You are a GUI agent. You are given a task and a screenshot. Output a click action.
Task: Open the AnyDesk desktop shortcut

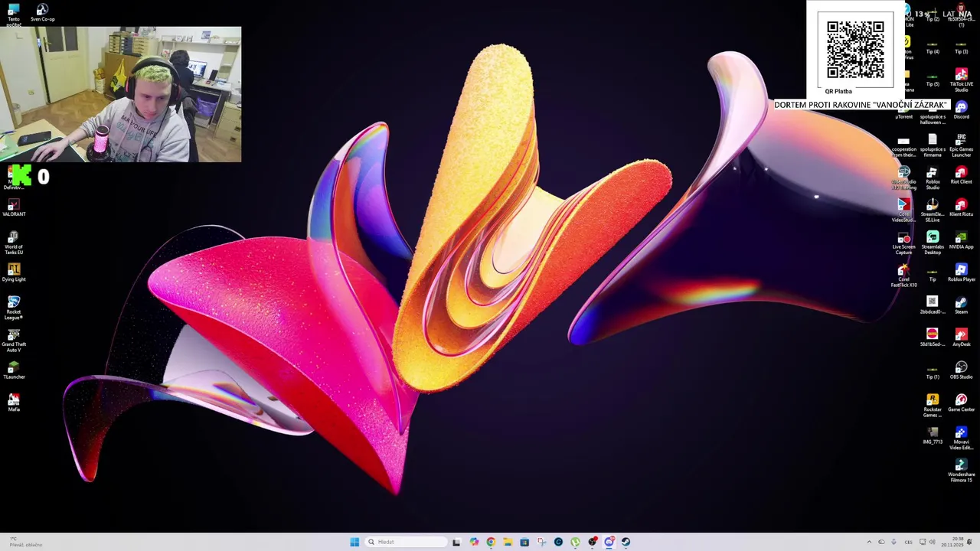point(961,337)
